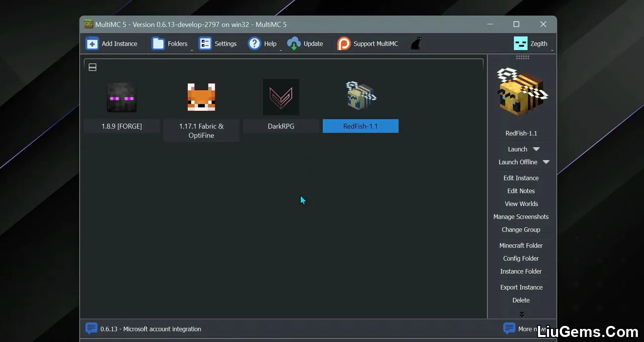644x342 pixels.
Task: Click the news speech bubble icon
Action: (x=91, y=328)
